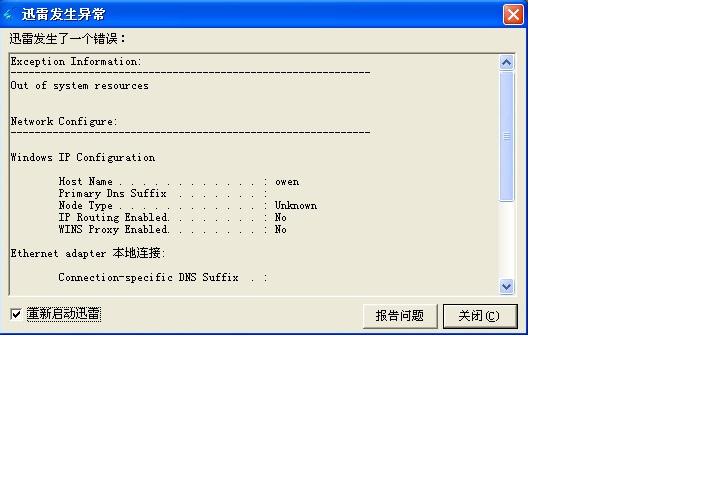The height and width of the screenshot is (497, 704).
Task: Toggle the 重新启动迅雷 checkbox
Action: tap(16, 314)
